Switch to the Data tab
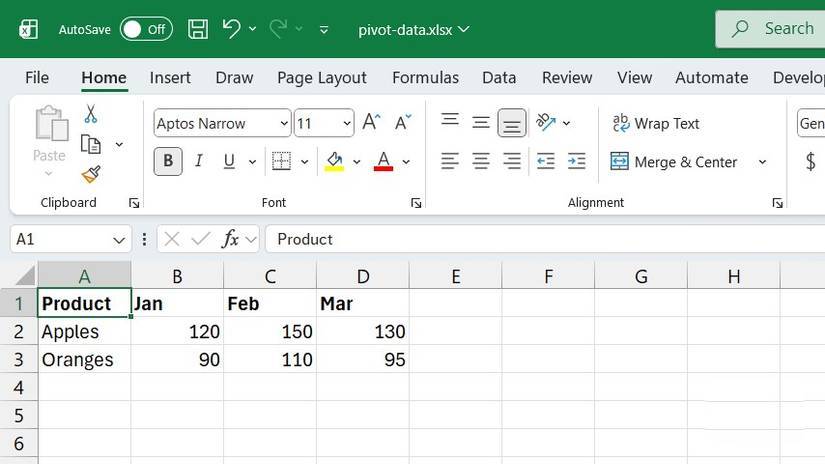 coord(499,77)
